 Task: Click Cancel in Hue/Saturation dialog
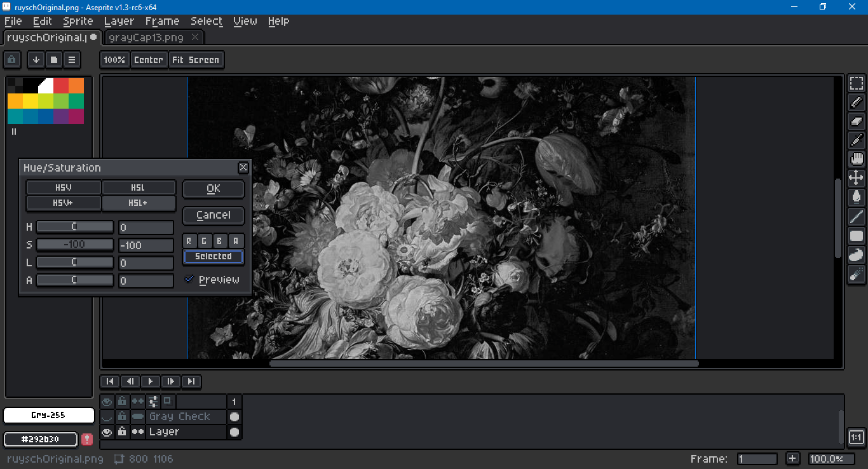pyautogui.click(x=214, y=215)
